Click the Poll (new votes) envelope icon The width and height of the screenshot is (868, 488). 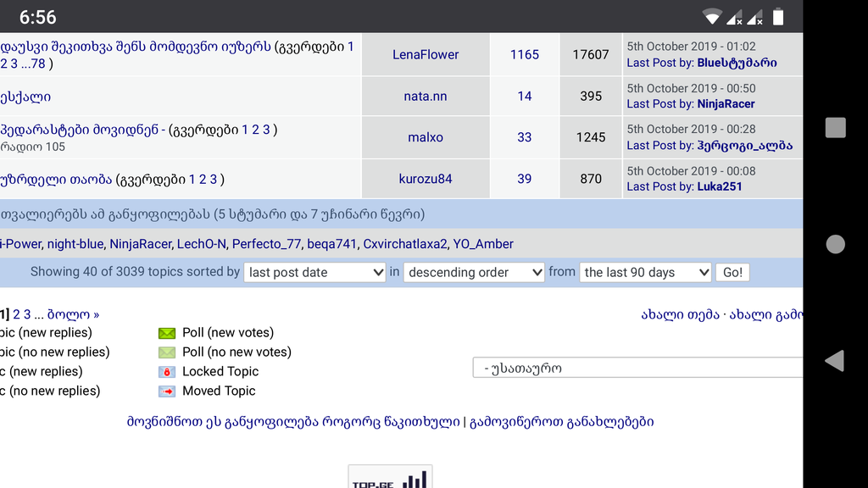click(167, 333)
